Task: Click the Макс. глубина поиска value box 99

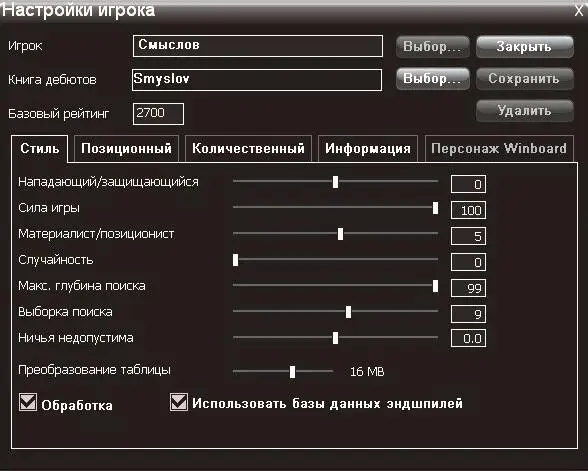Action: 468,288
